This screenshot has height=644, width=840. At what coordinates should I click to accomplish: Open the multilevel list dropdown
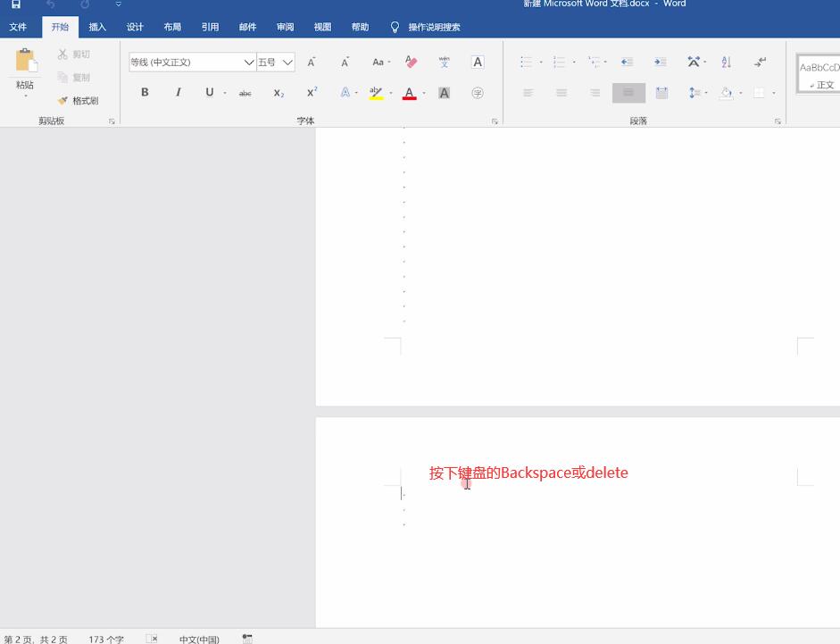tap(605, 63)
